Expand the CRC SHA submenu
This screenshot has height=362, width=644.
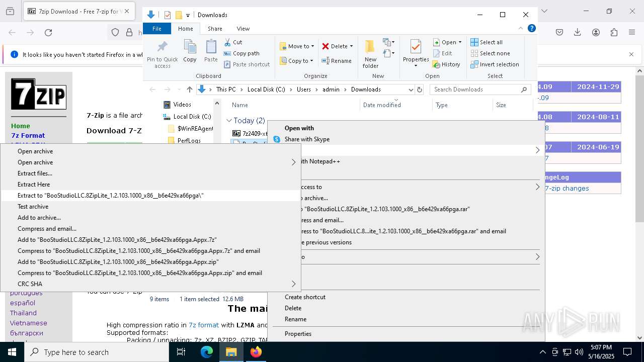coord(151,284)
